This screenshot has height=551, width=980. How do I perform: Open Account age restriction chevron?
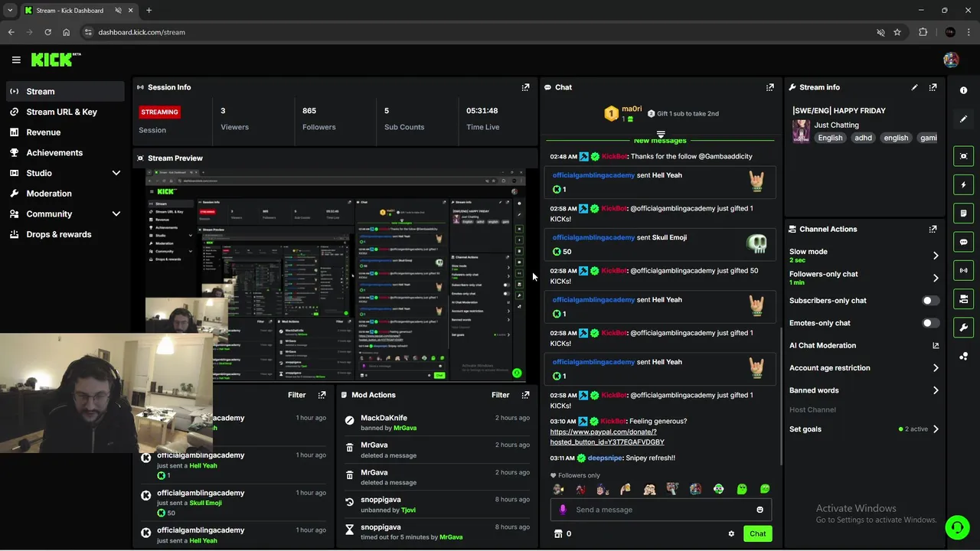click(x=936, y=368)
